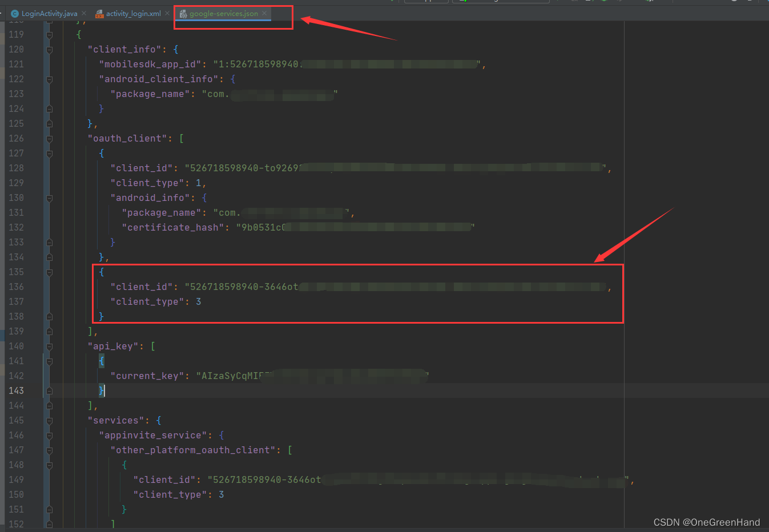Collapse the client_info block at line 119
The height and width of the screenshot is (532, 769).
click(49, 34)
